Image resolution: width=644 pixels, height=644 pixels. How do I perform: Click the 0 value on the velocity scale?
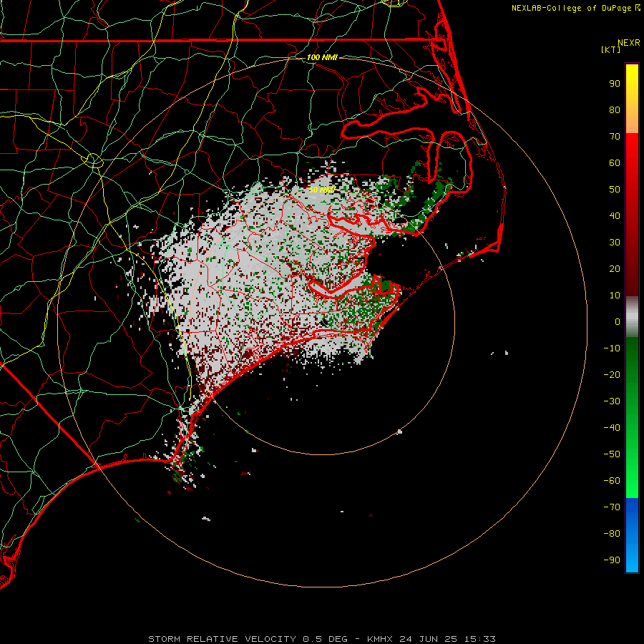[618, 321]
